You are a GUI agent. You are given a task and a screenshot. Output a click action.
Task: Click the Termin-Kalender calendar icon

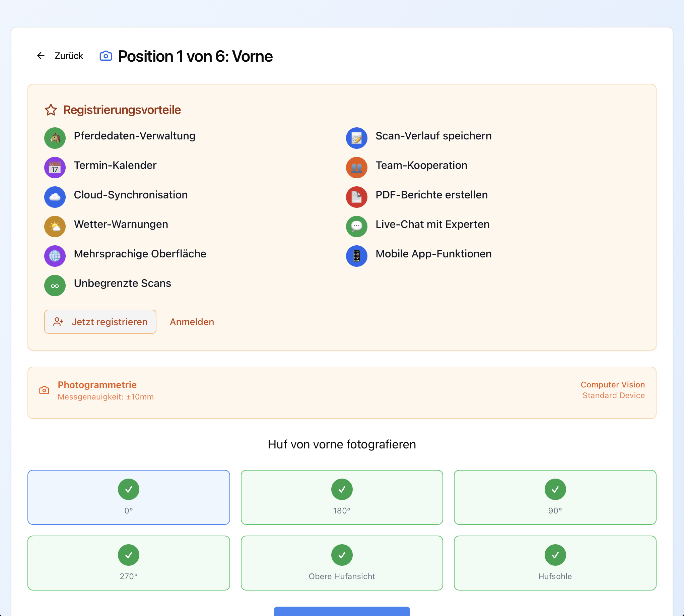[x=55, y=168]
